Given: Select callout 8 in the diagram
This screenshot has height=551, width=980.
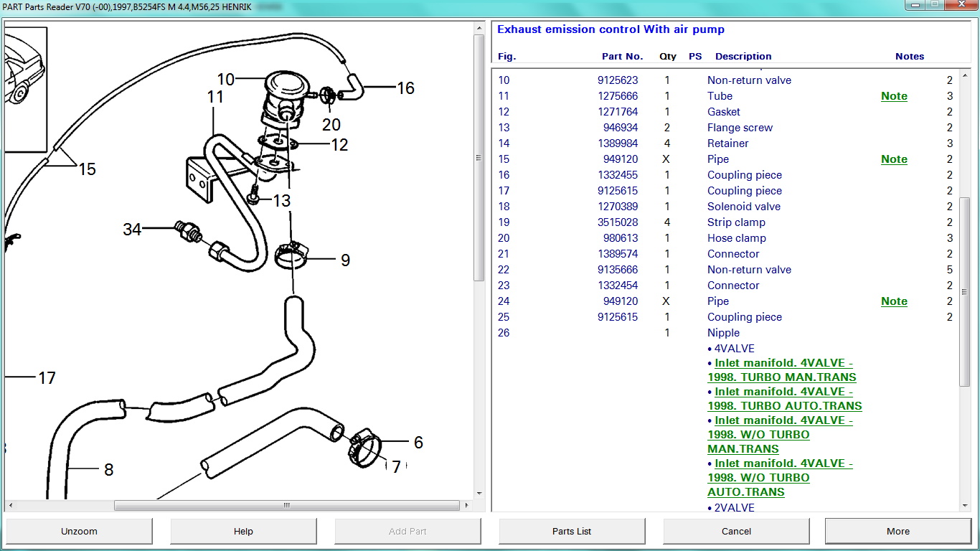Looking at the screenshot, I should tap(108, 470).
